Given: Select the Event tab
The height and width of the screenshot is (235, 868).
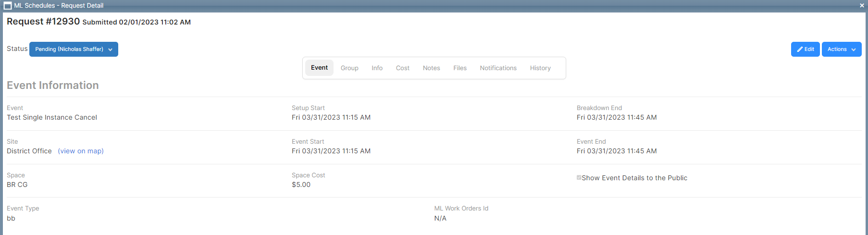Looking at the screenshot, I should point(319,68).
